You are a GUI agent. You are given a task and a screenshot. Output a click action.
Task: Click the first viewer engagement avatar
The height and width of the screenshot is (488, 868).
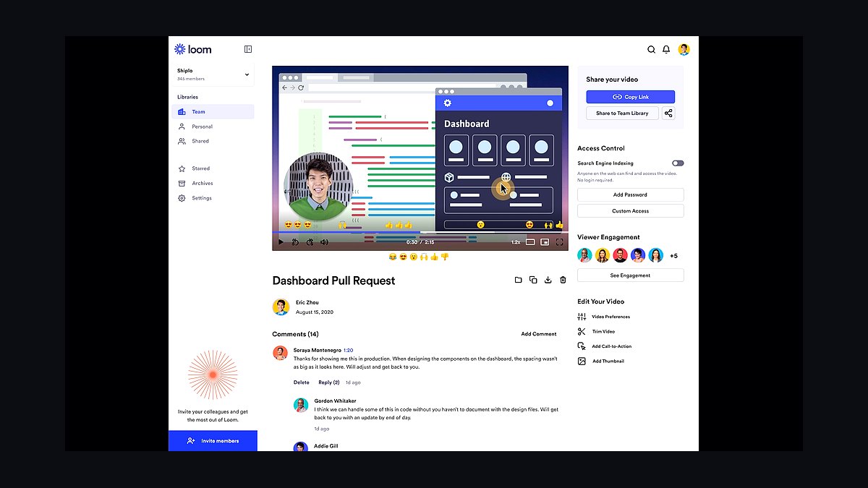(x=584, y=255)
